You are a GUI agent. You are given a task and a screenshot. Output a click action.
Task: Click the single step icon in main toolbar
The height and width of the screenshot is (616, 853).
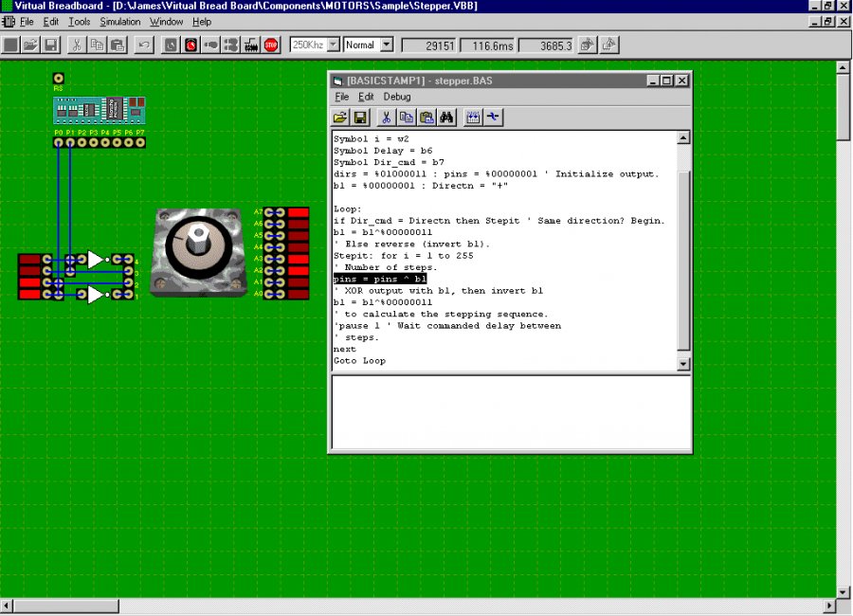pyautogui.click(x=211, y=45)
